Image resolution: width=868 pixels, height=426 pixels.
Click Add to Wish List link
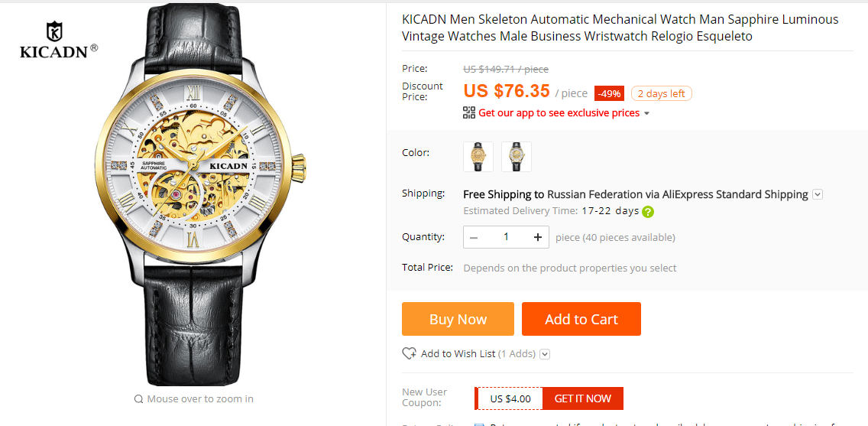458,353
